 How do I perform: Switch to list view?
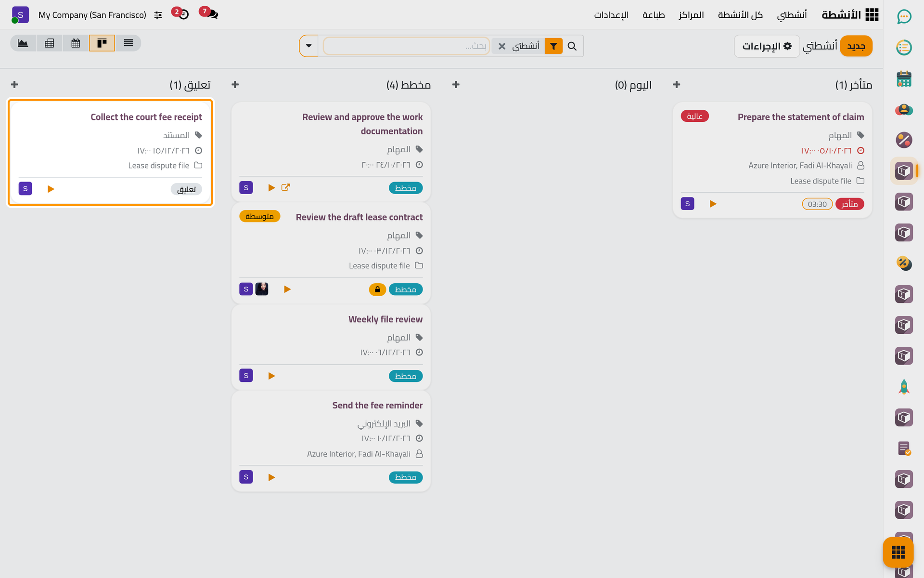coord(128,43)
